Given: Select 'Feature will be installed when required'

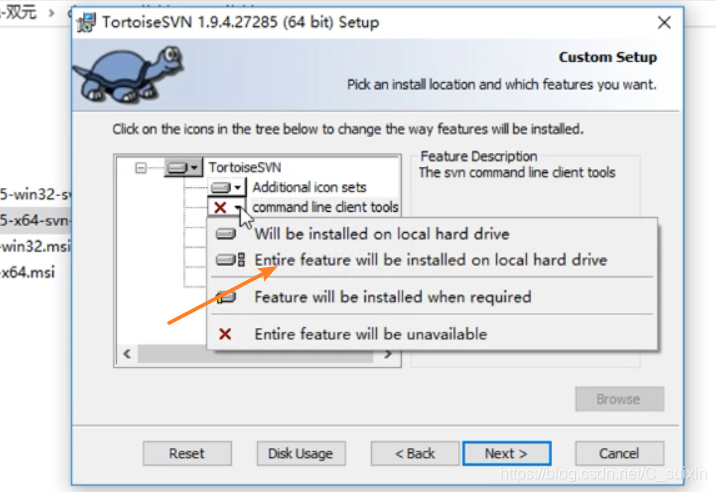Looking at the screenshot, I should click(x=432, y=297).
